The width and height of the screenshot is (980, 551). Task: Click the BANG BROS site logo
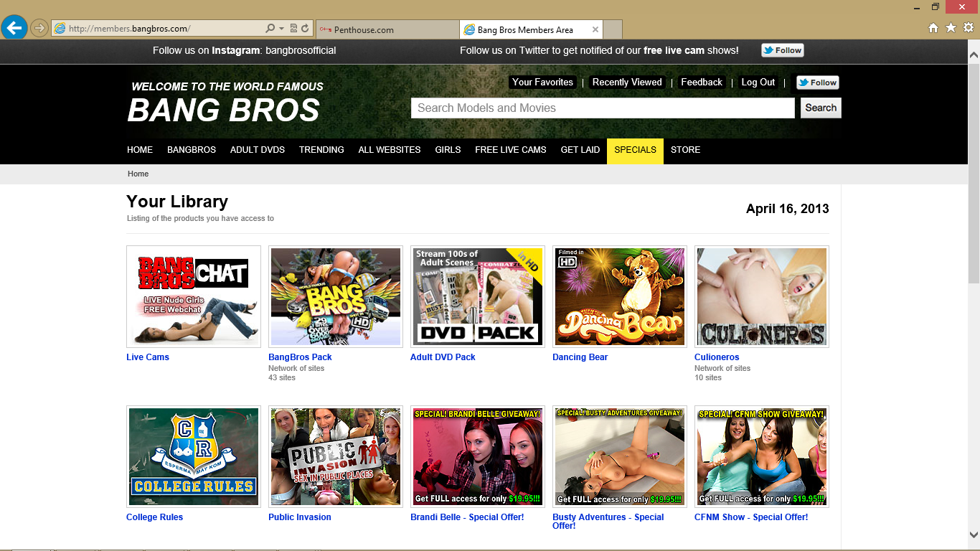224,111
